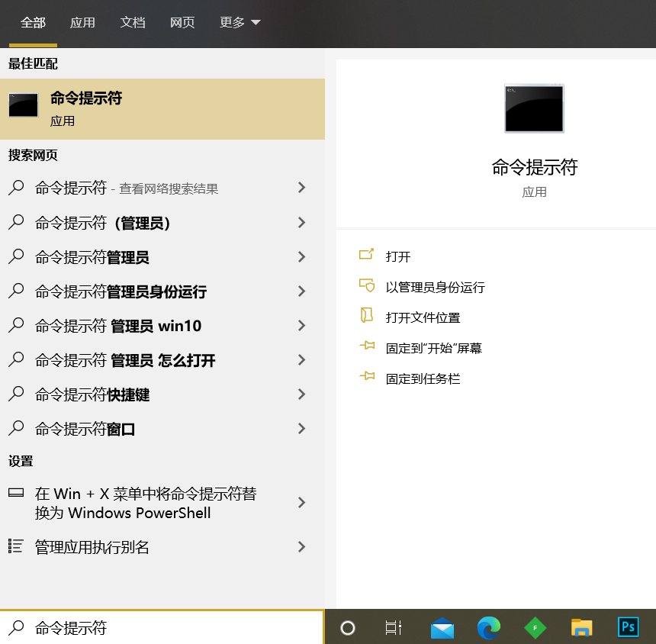Viewport: 656px width, 644px height.
Task: Open Photoshop from the taskbar
Action: click(627, 627)
